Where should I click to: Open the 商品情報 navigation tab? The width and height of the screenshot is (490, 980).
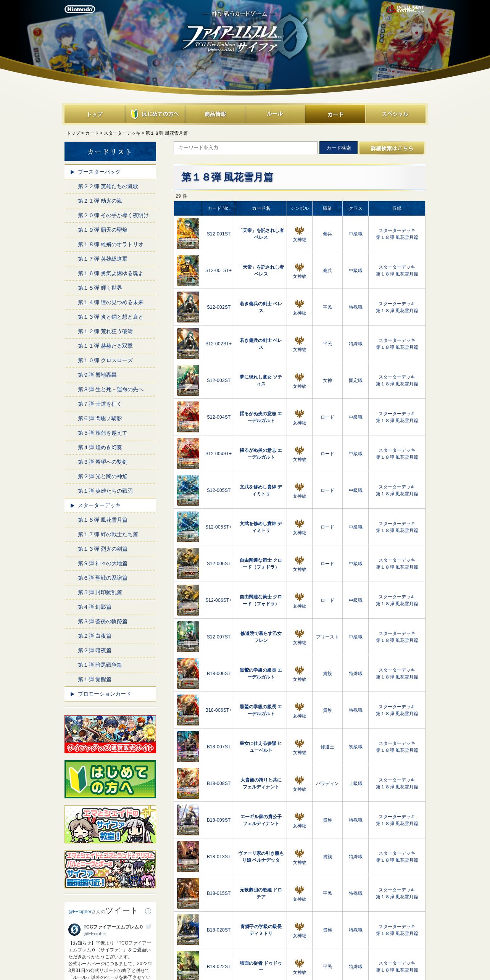[x=215, y=114]
